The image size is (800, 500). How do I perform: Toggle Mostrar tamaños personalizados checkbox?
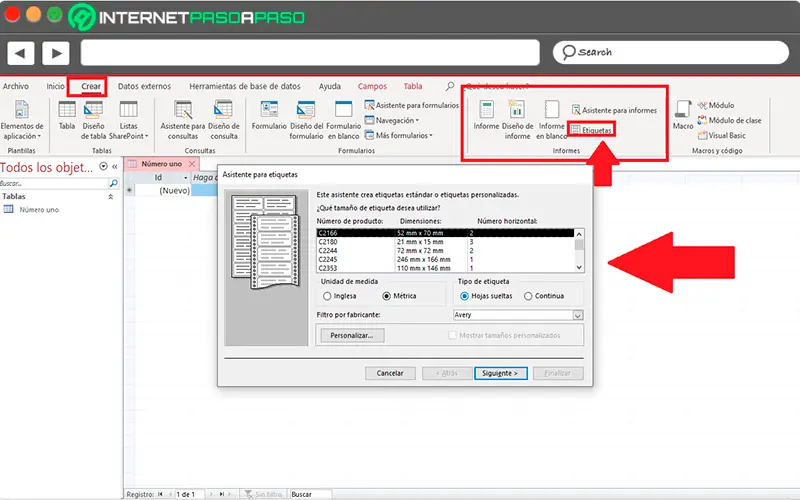pos(452,335)
